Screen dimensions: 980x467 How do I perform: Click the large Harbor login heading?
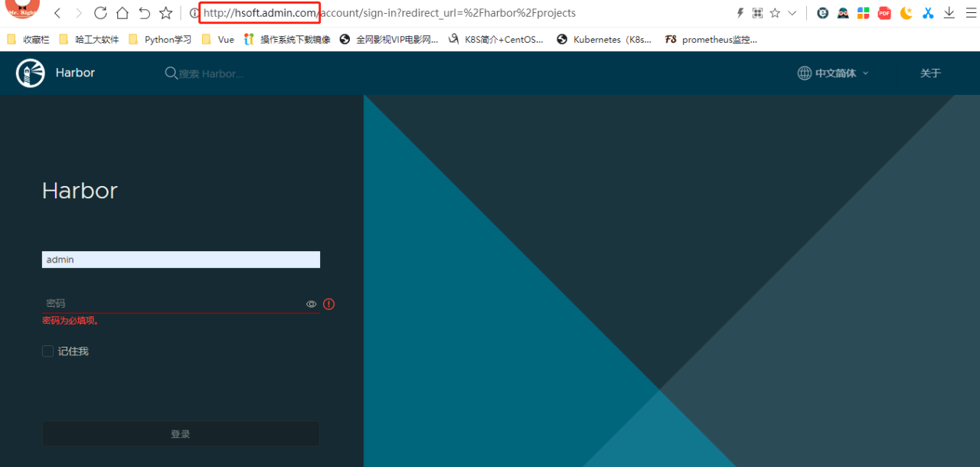[80, 191]
